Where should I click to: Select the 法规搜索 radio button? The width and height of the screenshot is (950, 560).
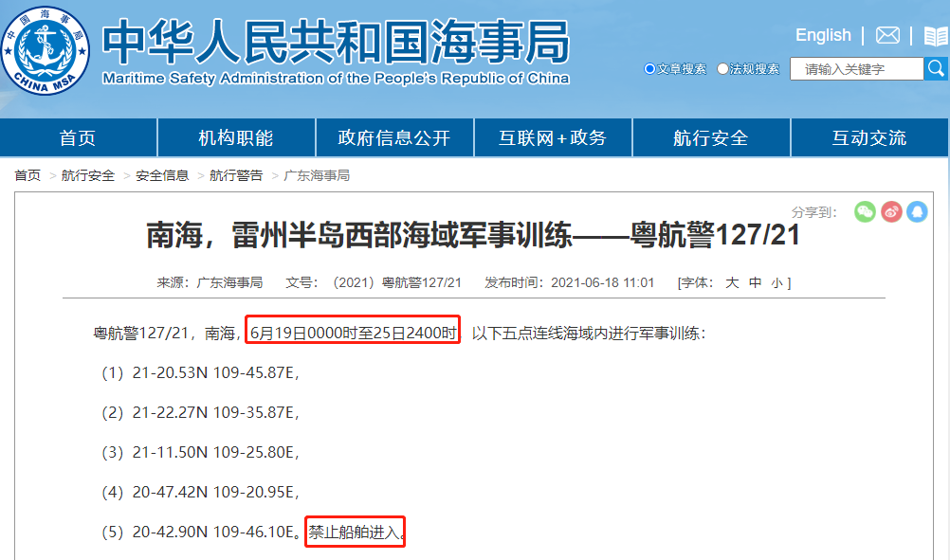(722, 68)
